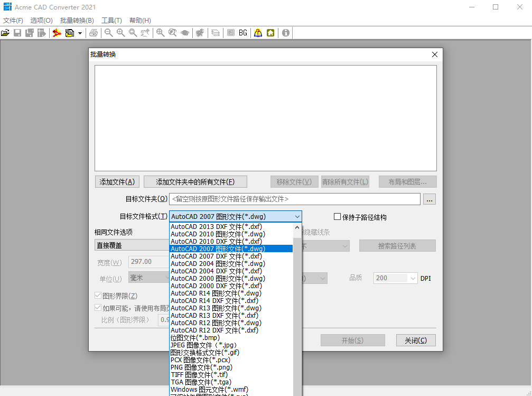Select TIFF 图像文件(*.tif) format
The width and height of the screenshot is (532, 396).
[x=231, y=375]
